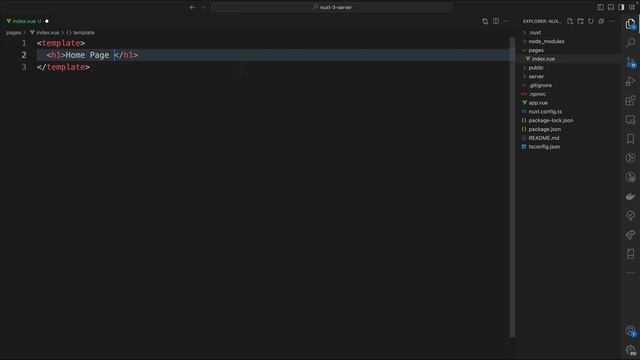This screenshot has width=640, height=360.
Task: Expand the node_modules folder
Action: pos(546,41)
